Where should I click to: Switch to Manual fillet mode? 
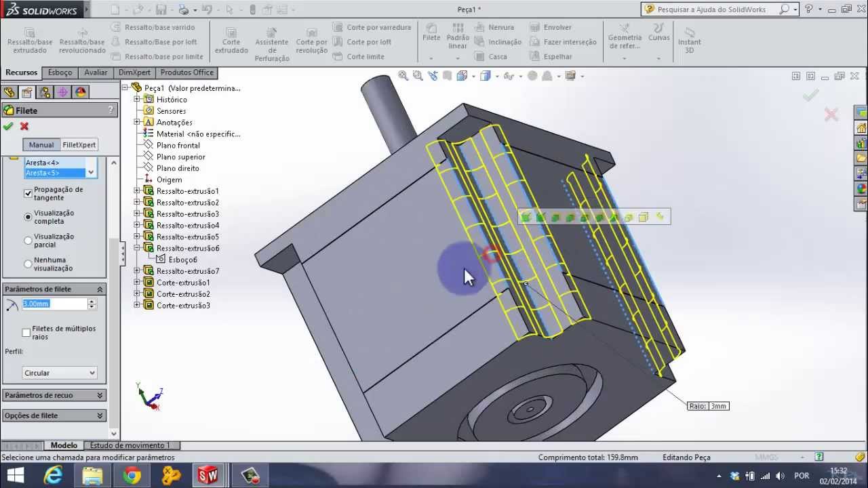pyautogui.click(x=41, y=145)
